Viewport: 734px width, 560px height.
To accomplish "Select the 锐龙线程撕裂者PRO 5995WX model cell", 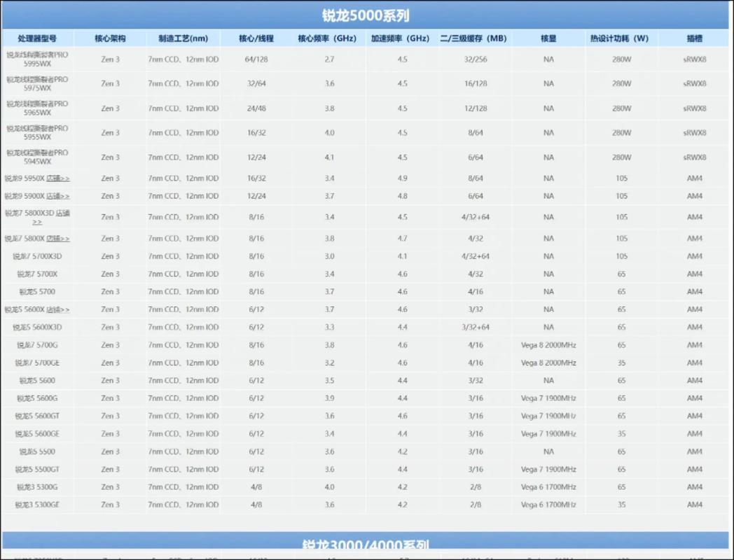I will tap(37, 59).
